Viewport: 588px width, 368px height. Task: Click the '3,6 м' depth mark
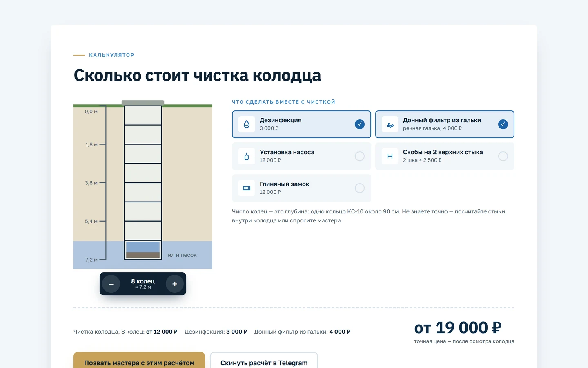tap(91, 183)
